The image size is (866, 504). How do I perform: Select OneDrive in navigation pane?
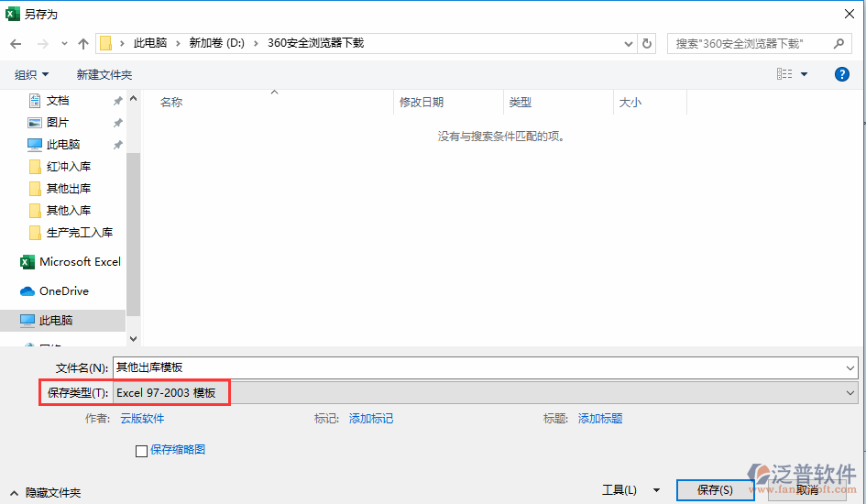tap(63, 291)
